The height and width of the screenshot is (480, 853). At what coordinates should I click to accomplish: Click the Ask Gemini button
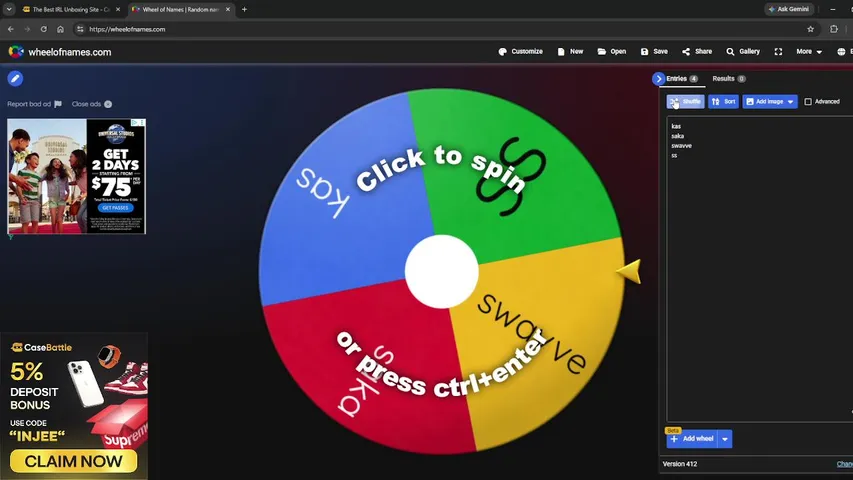pos(788,9)
